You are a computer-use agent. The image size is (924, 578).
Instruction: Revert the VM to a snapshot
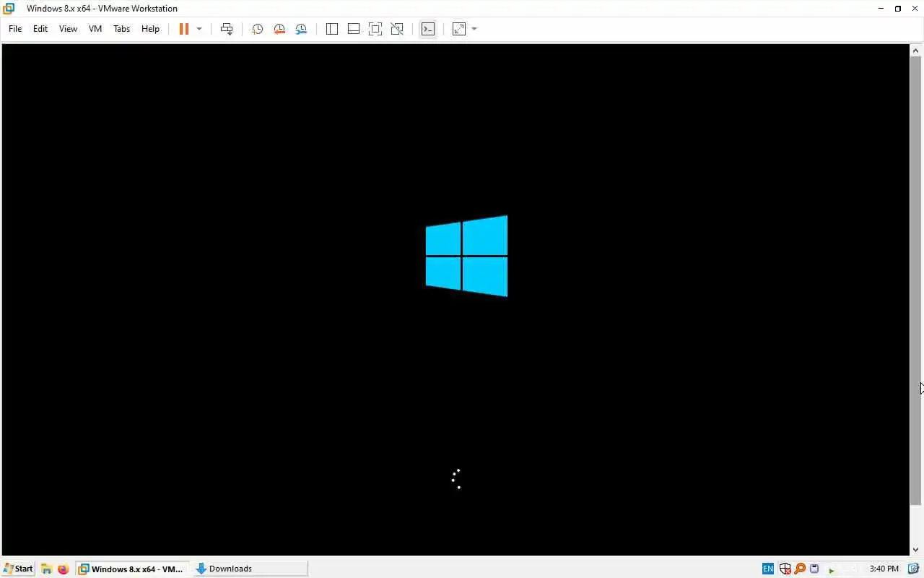pos(279,29)
